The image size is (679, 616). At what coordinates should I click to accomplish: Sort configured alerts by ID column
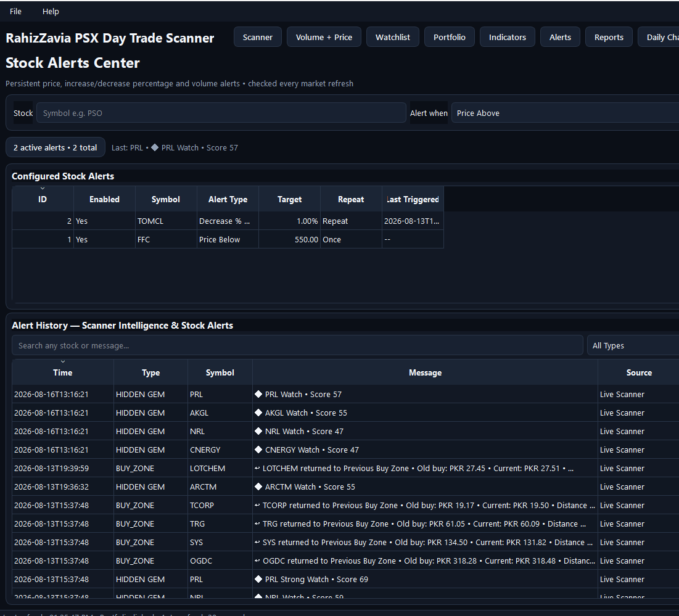[43, 199]
